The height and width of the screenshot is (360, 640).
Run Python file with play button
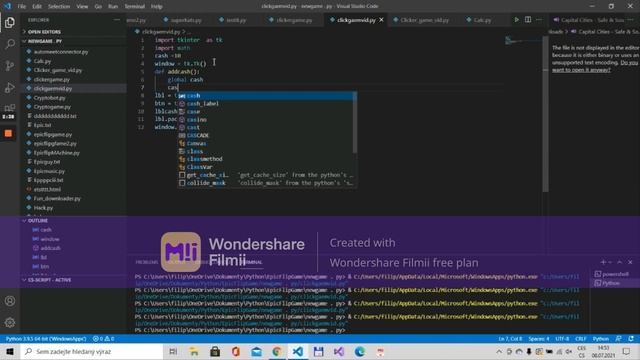[516, 20]
